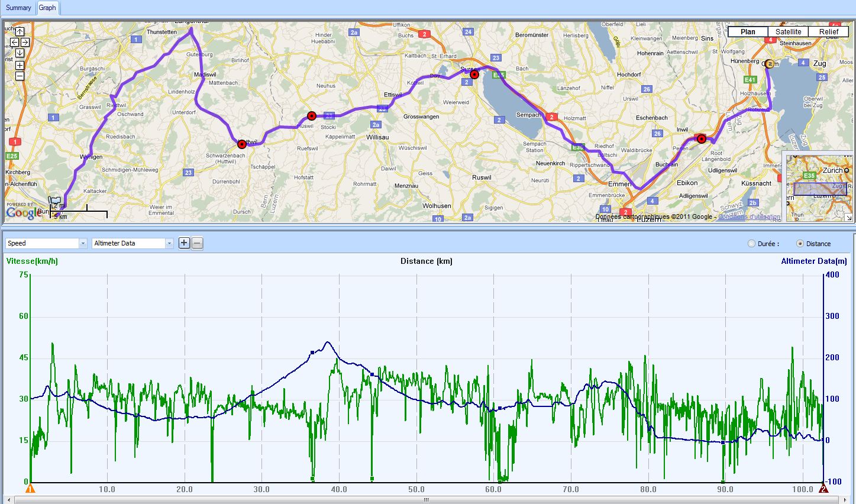The height and width of the screenshot is (504, 856).
Task: Click the horizontal scrollbar below the graph
Action: [426, 500]
